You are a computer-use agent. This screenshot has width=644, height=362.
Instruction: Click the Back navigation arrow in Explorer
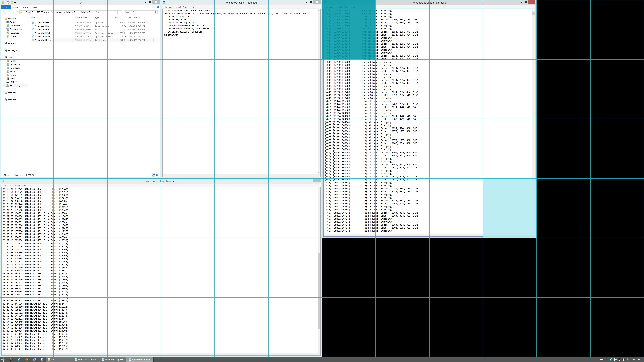point(5,12)
